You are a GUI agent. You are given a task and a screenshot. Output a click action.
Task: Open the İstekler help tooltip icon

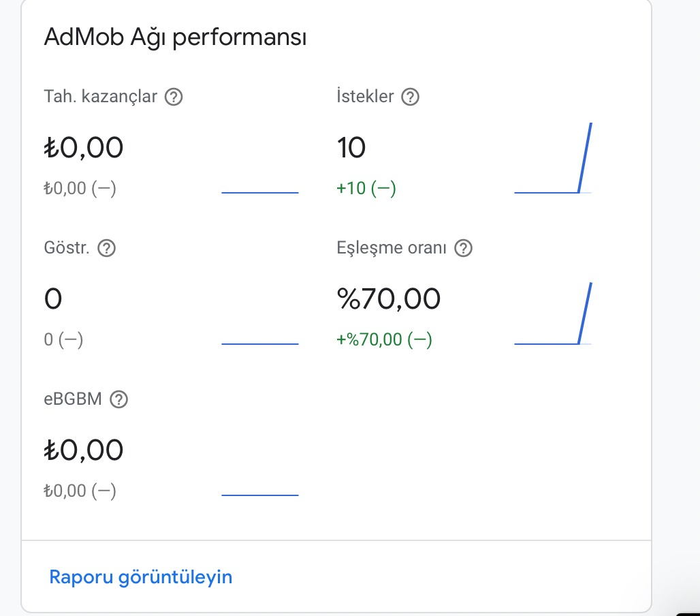click(410, 97)
